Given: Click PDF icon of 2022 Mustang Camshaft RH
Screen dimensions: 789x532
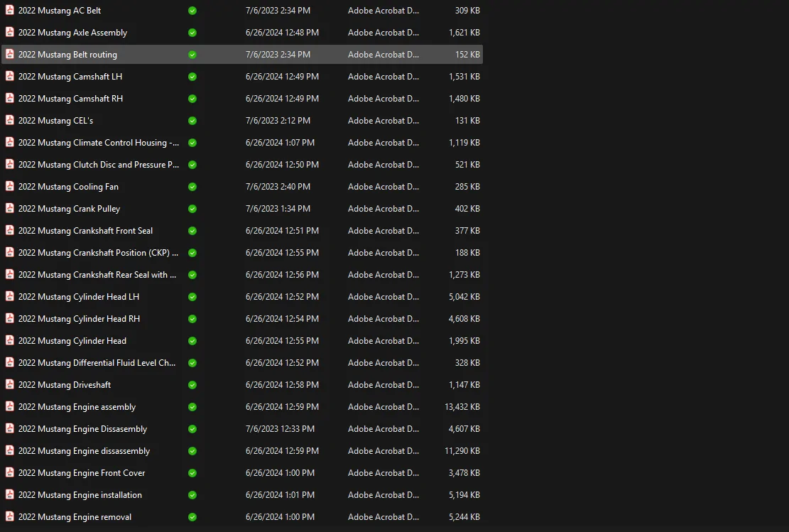Looking at the screenshot, I should pyautogui.click(x=9, y=98).
